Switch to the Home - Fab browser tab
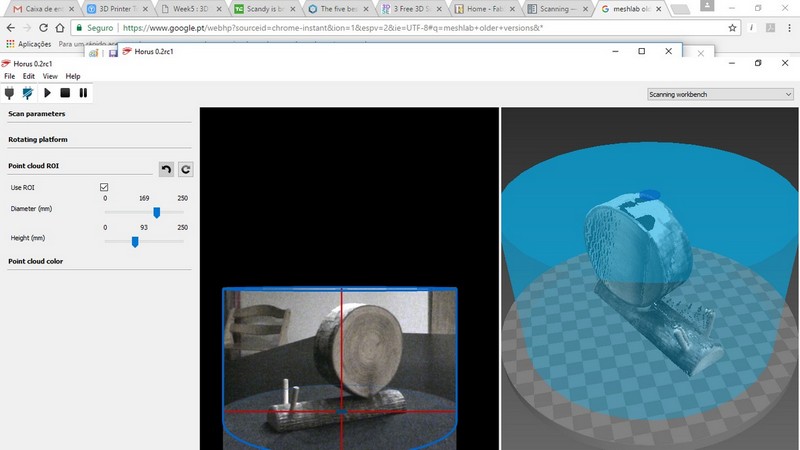Screen dimensions: 800x450 484,9
